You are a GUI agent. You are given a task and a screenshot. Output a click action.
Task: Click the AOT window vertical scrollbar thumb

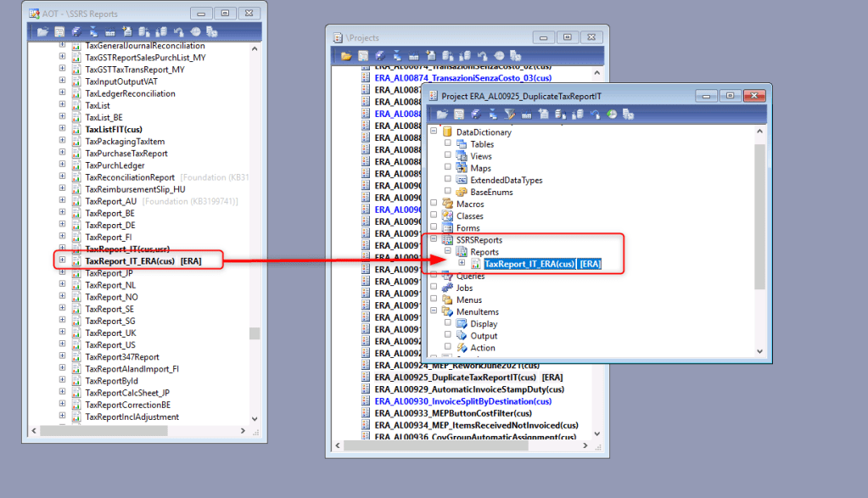255,333
